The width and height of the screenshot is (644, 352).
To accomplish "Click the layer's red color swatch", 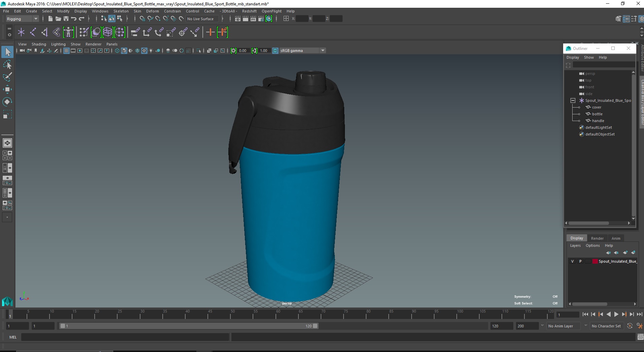I will point(595,261).
